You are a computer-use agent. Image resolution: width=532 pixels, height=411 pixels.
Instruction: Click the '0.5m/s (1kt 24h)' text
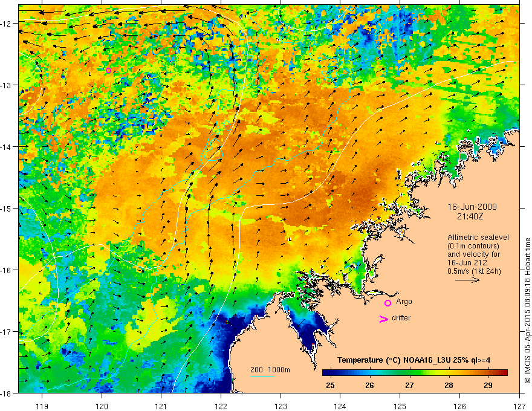(474, 271)
